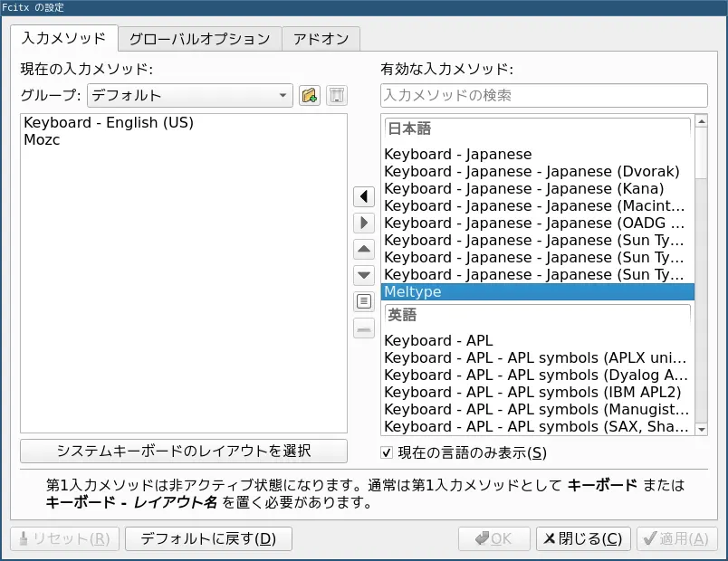This screenshot has width=728, height=561.
Task: Select Keyboard - Japanese - Japanese (Macint… entry
Action: click(538, 205)
